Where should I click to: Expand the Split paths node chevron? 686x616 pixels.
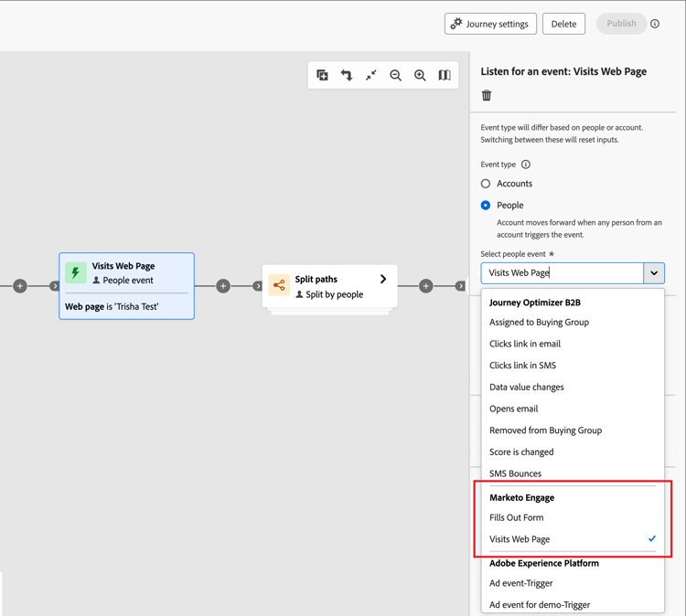tap(383, 279)
